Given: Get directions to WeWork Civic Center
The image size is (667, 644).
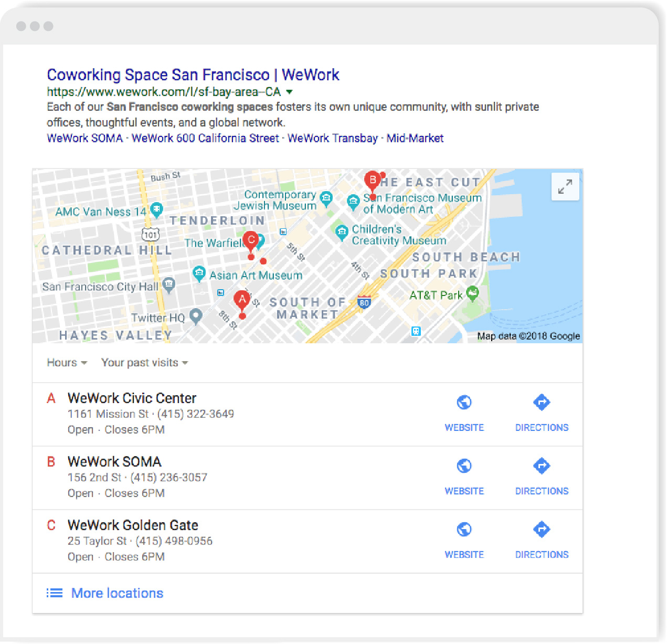Looking at the screenshot, I should [542, 414].
